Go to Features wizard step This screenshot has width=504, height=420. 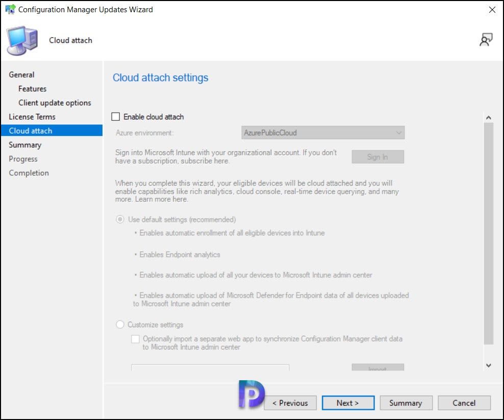point(32,89)
